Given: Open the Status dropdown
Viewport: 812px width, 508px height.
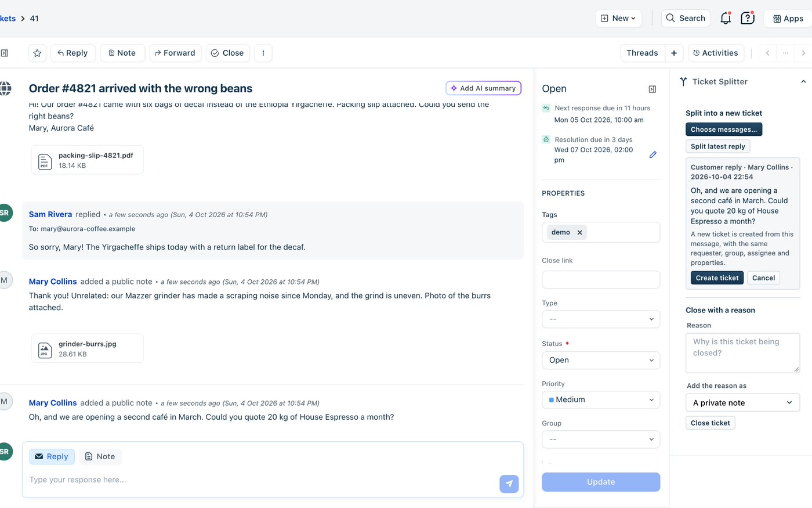Looking at the screenshot, I should 601,360.
